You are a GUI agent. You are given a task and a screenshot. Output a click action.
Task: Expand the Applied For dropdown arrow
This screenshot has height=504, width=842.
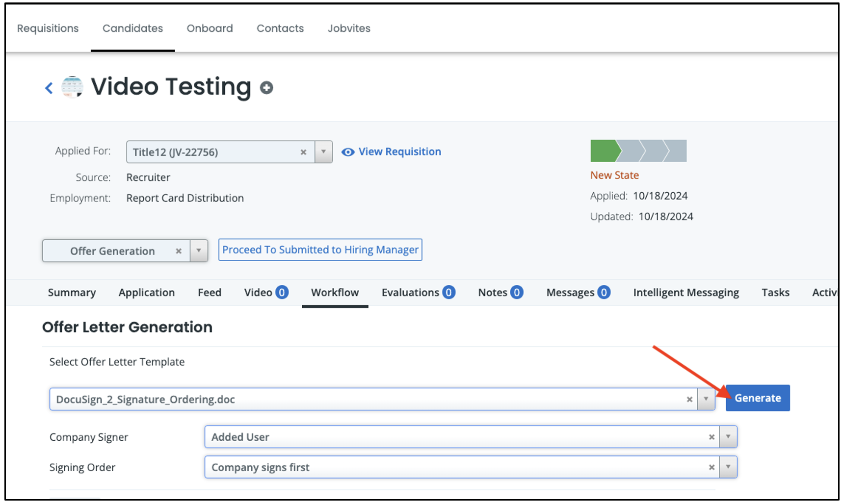pos(323,152)
